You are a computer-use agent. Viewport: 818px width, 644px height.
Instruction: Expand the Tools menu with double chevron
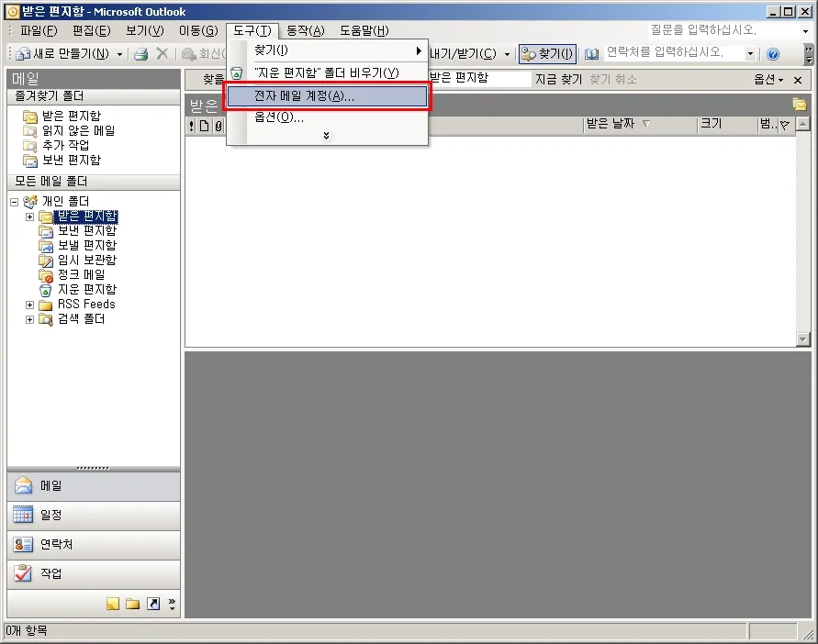tap(326, 136)
